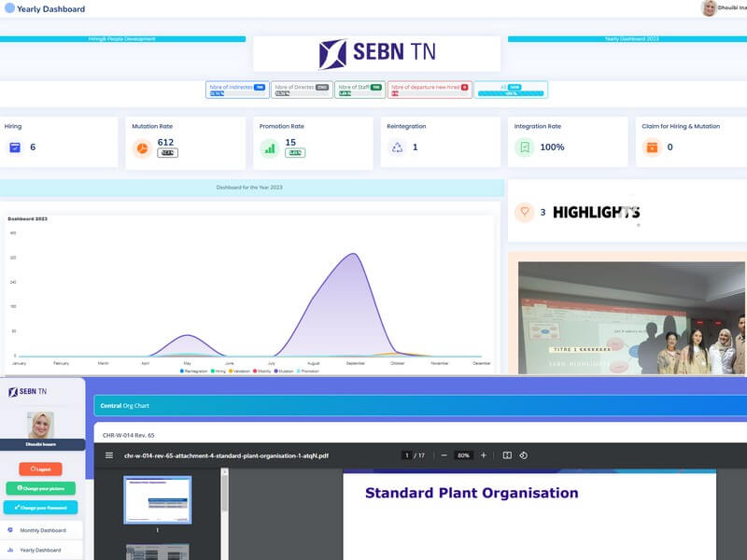Click the Highlights heart icon
Screen dimensions: 747x560
click(525, 212)
